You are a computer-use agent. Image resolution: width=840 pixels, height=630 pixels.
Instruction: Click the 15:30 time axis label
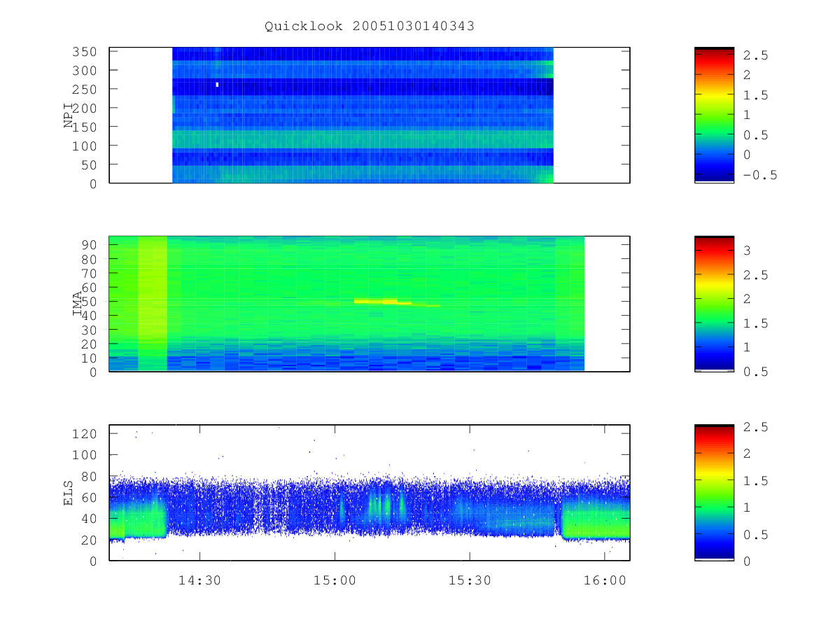click(469, 581)
